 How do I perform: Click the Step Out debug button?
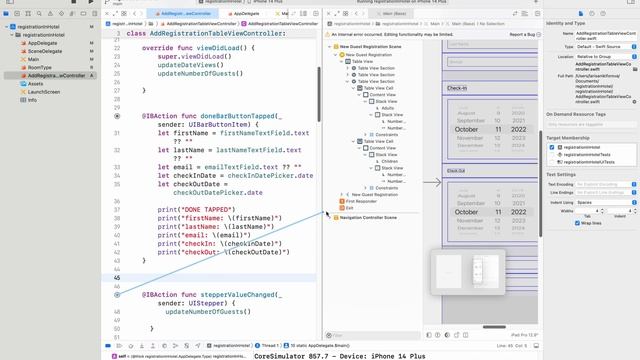pyautogui.click(x=153, y=346)
